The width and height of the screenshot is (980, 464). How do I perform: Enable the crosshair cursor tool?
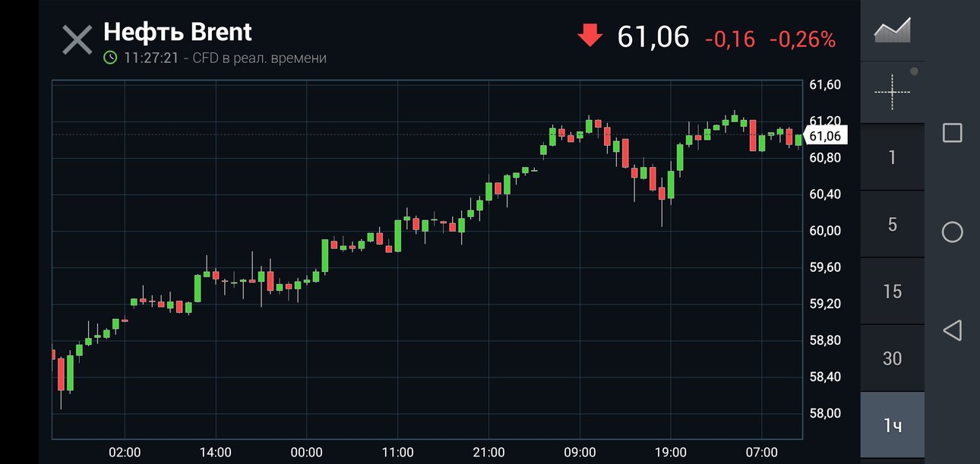pyautogui.click(x=892, y=92)
